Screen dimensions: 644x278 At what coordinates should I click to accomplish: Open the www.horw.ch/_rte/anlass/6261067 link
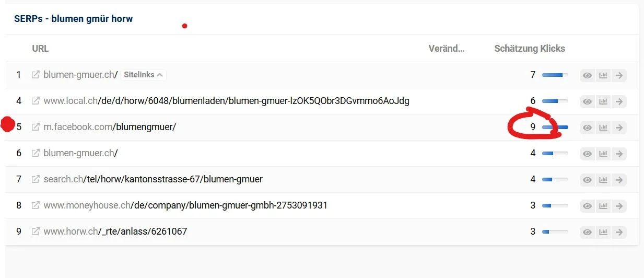click(115, 231)
